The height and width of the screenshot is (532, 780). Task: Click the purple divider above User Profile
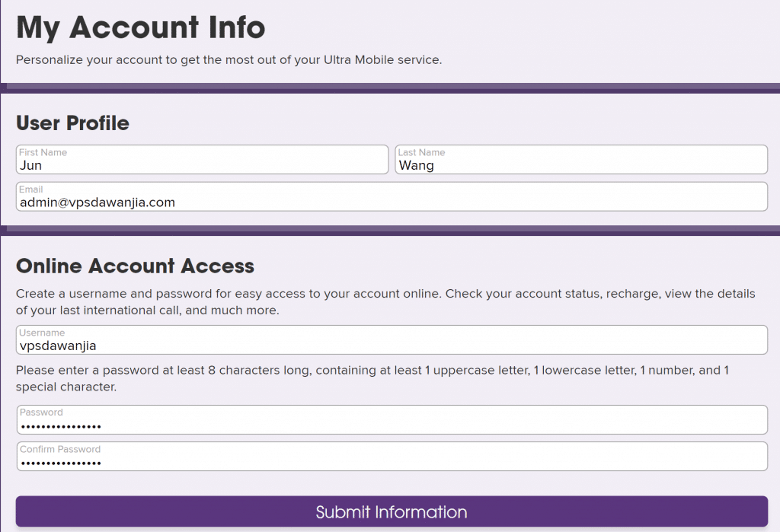[x=390, y=88]
